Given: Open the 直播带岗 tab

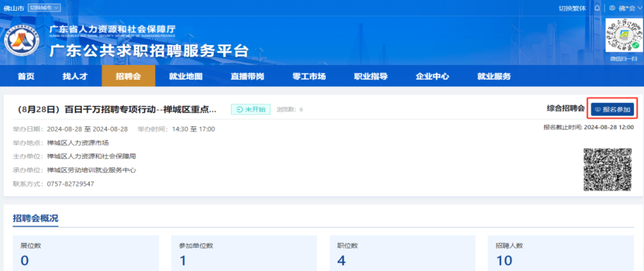Looking at the screenshot, I should pos(247,76).
